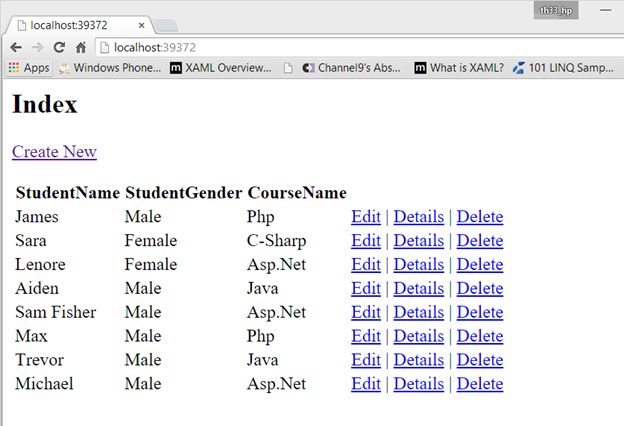
Task: Open the XAML Overview bookmark
Action: pyautogui.click(x=221, y=68)
